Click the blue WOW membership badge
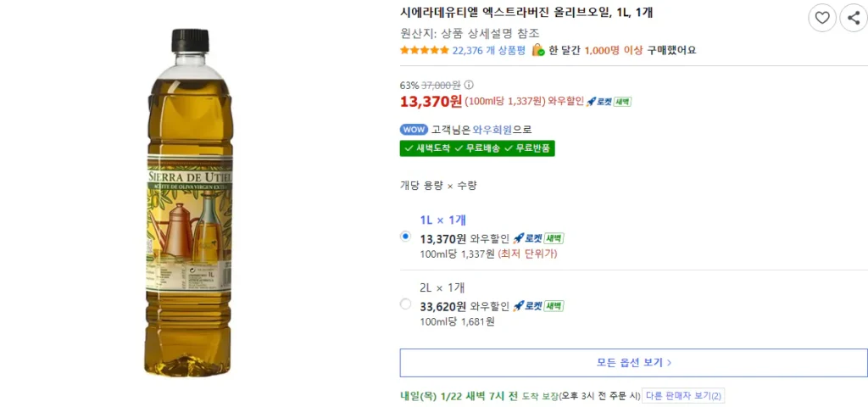Screen dimensions: 868x407 [x=414, y=130]
